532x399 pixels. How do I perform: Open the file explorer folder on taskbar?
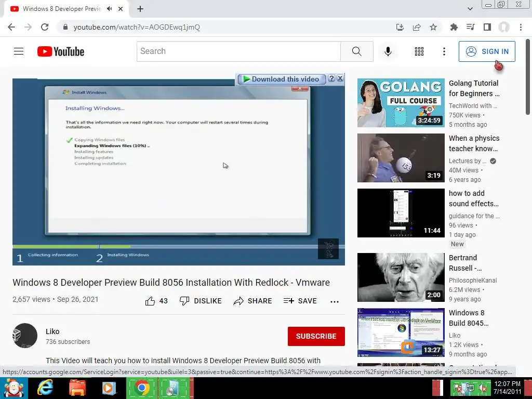77,388
